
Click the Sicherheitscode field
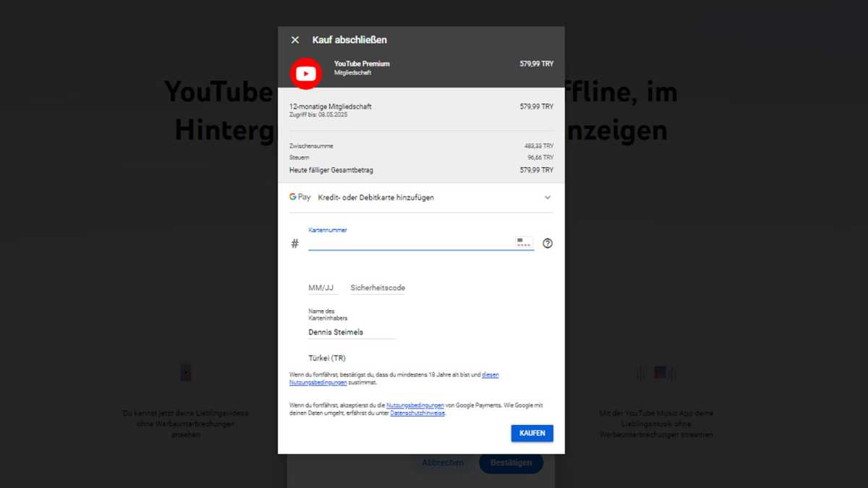pos(378,288)
